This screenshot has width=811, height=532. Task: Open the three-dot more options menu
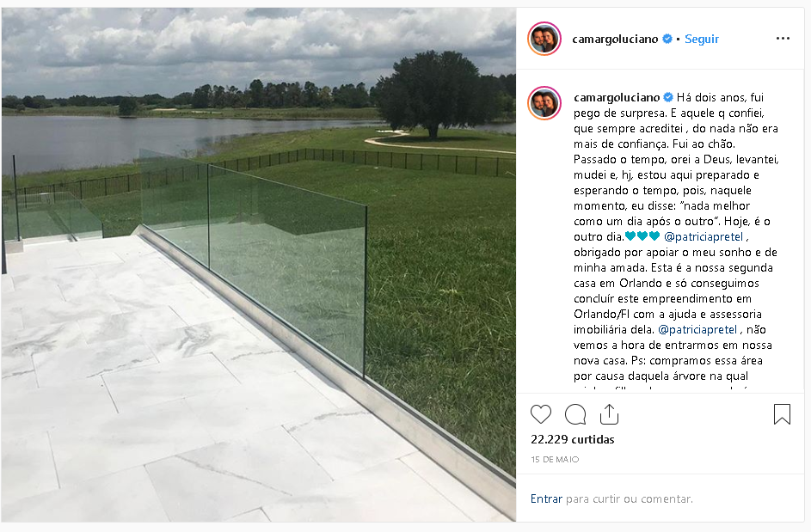point(783,39)
